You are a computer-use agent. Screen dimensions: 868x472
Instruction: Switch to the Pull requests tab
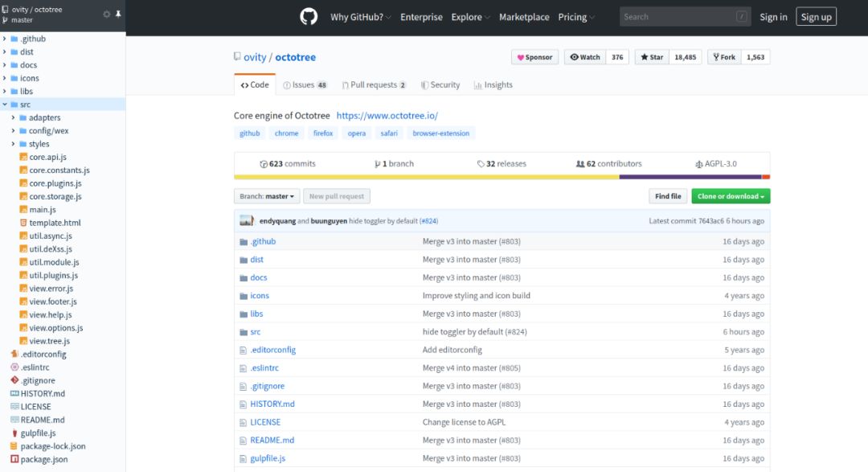click(374, 84)
